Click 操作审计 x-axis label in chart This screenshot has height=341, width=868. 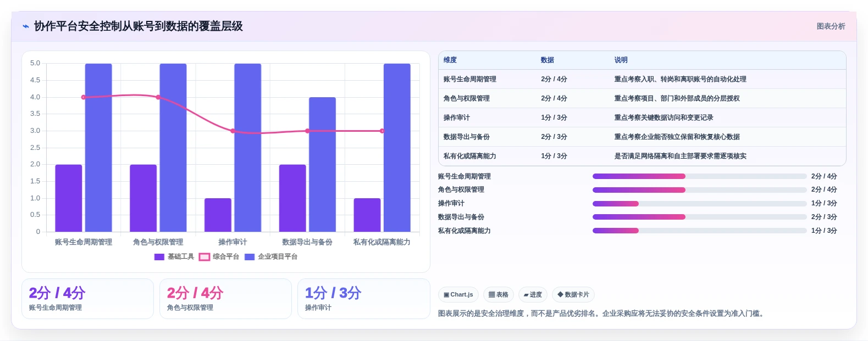click(233, 242)
